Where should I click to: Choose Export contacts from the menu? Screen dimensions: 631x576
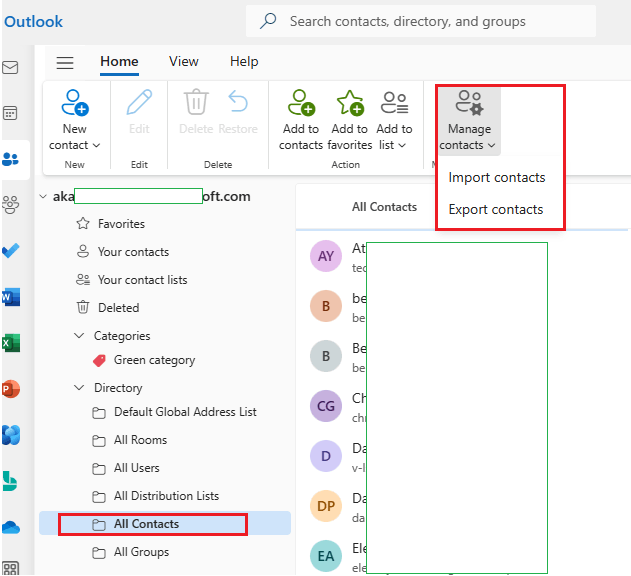pos(496,210)
